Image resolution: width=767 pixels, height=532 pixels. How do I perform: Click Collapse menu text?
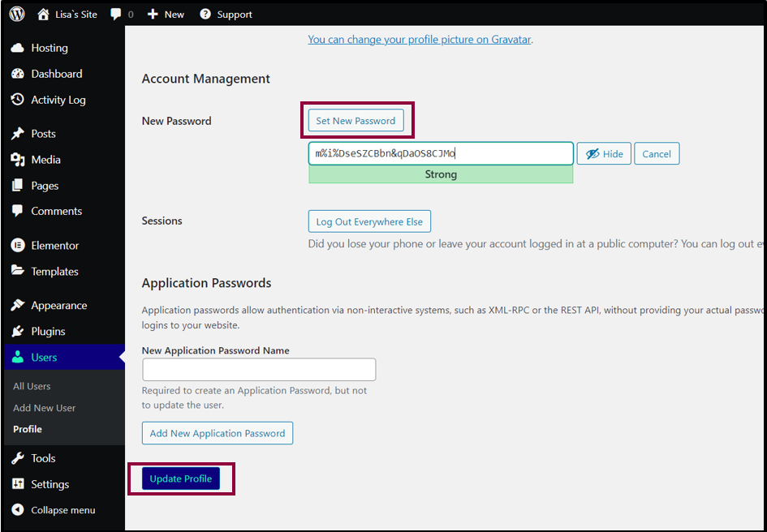63,510
